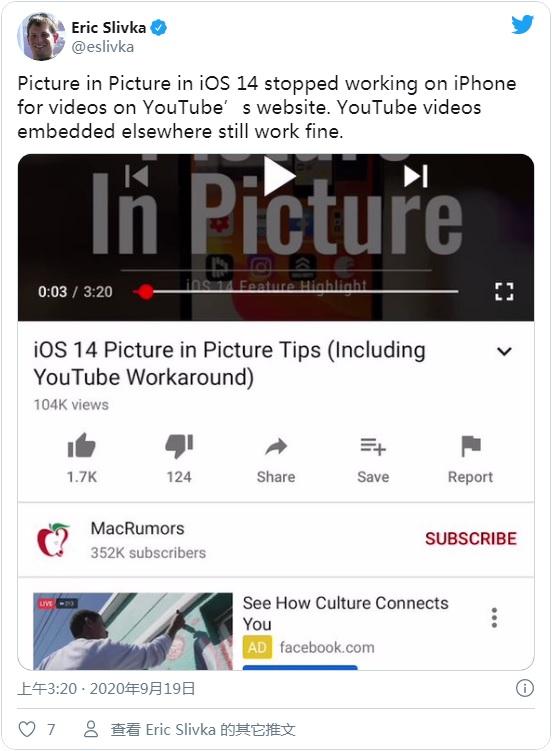
Task: Play the video
Action: point(279,176)
